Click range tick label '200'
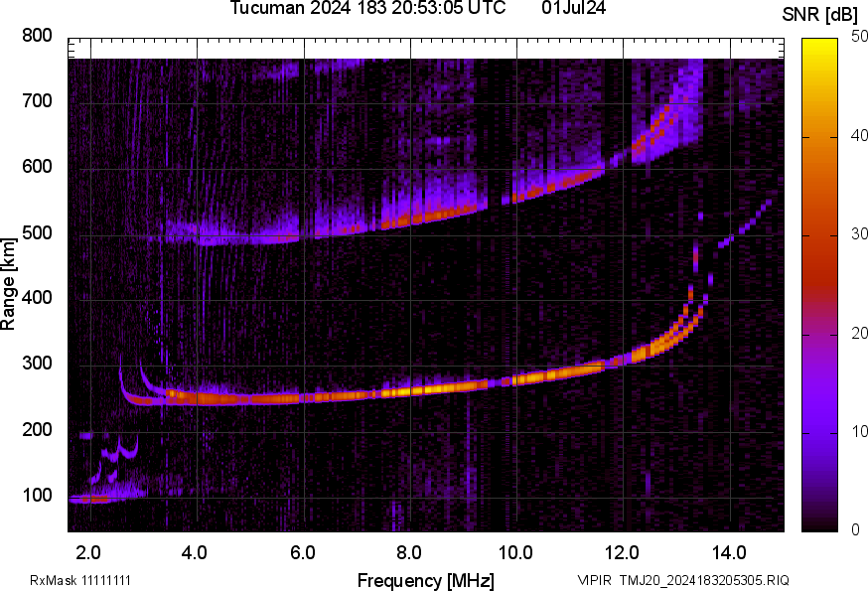Screen dimensions: 868x591 37,429
